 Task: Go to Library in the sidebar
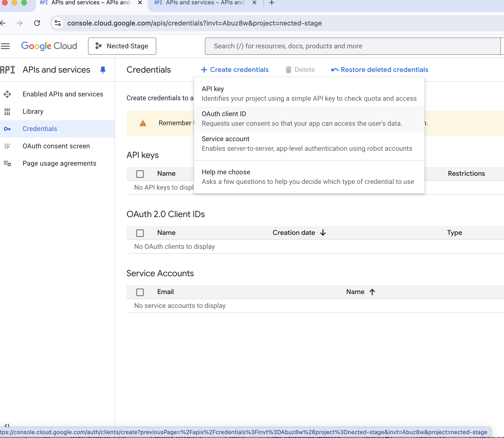click(33, 112)
